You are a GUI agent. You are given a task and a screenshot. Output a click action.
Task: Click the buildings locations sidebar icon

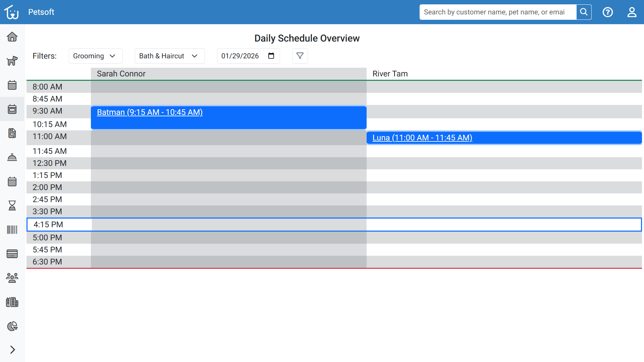(12, 302)
